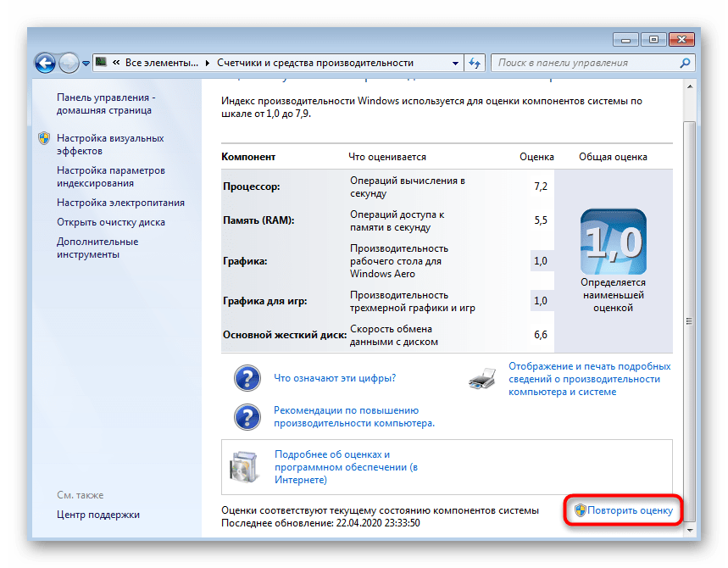Open "Настройка параметров индексирования"
The height and width of the screenshot is (568, 728).
pos(110,176)
